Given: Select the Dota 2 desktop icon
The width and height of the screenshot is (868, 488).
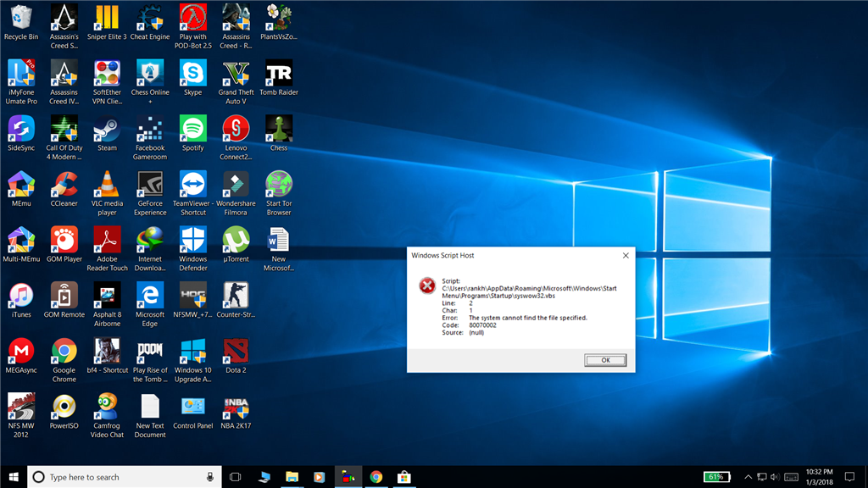Looking at the screenshot, I should [x=236, y=356].
